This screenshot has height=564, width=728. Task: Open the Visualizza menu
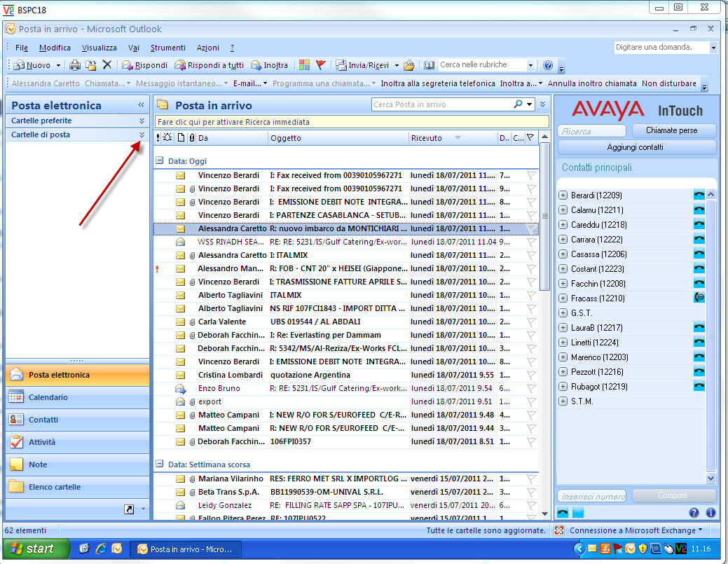(x=99, y=48)
